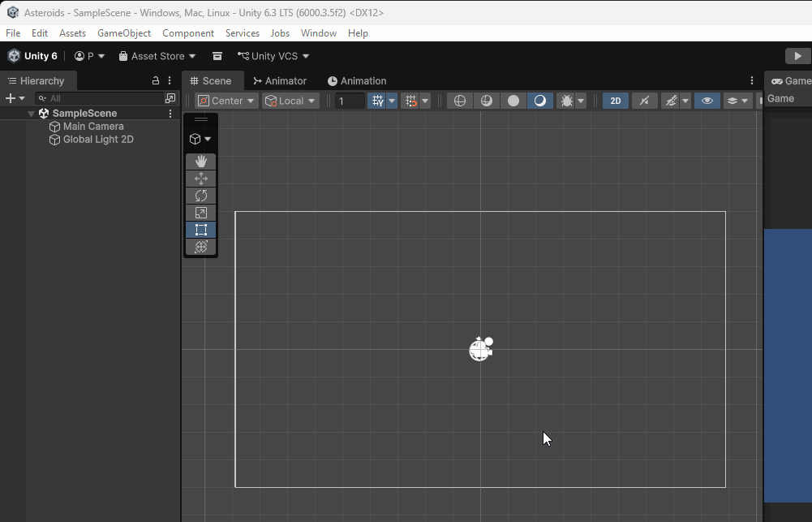The height and width of the screenshot is (522, 812).
Task: Open the Scene view options menu
Action: click(752, 80)
